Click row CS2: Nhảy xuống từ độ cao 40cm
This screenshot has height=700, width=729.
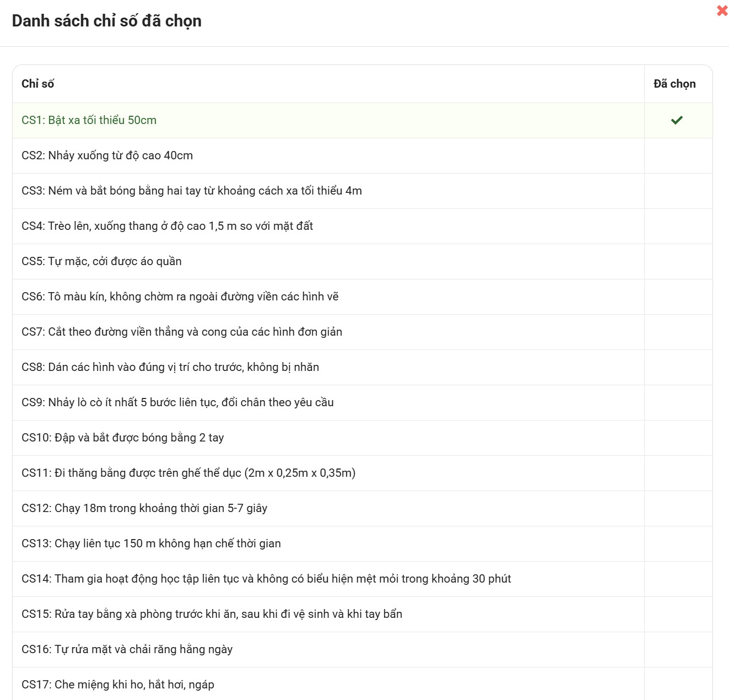tap(107, 155)
